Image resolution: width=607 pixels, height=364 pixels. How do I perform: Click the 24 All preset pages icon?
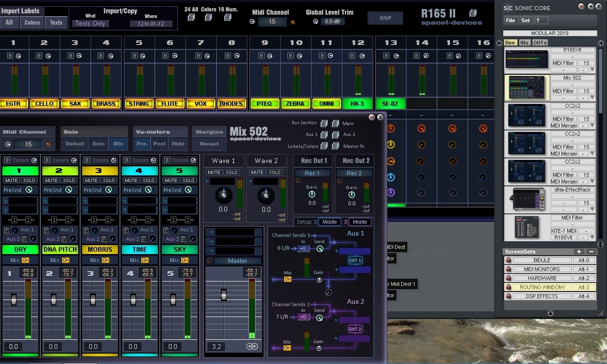point(191,18)
